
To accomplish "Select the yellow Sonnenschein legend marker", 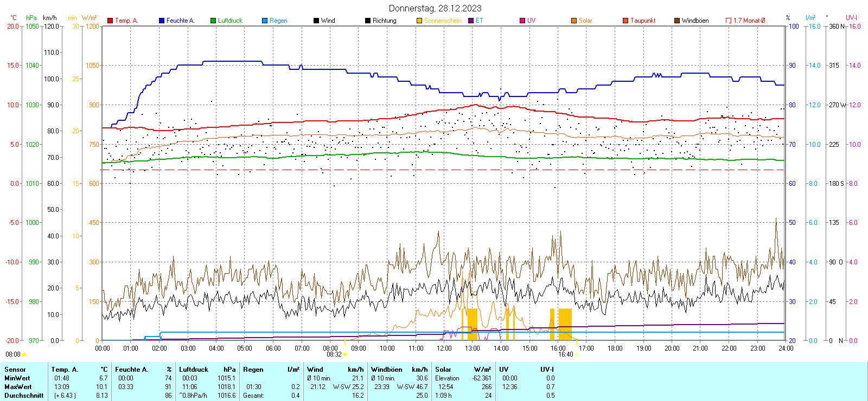I will coord(419,21).
